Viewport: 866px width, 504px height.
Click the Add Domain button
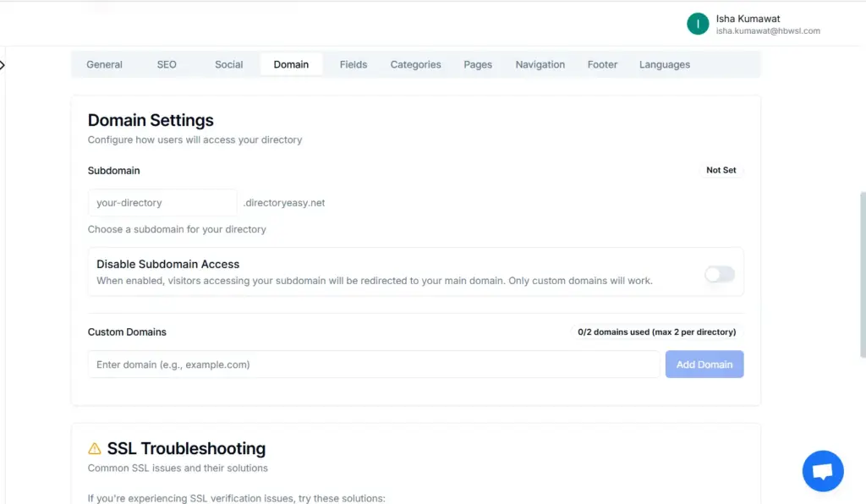[704, 364]
